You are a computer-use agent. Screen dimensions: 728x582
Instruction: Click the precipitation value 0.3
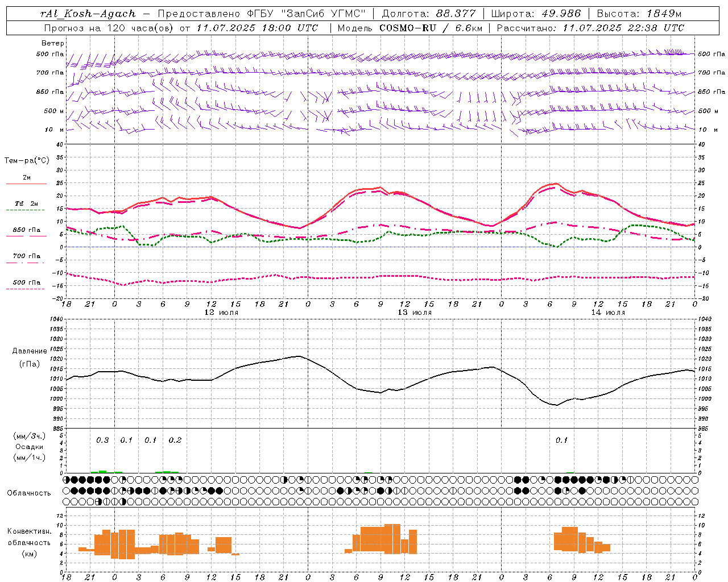(x=102, y=440)
